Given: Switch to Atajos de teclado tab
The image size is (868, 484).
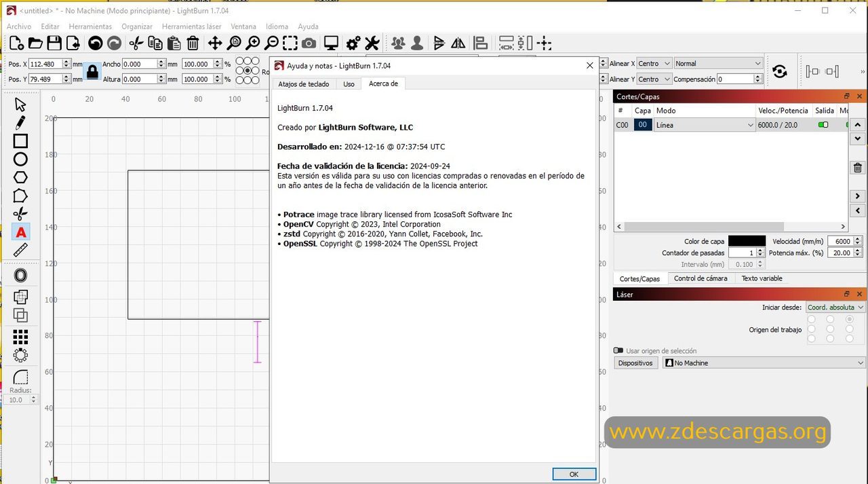Looking at the screenshot, I should 304,84.
